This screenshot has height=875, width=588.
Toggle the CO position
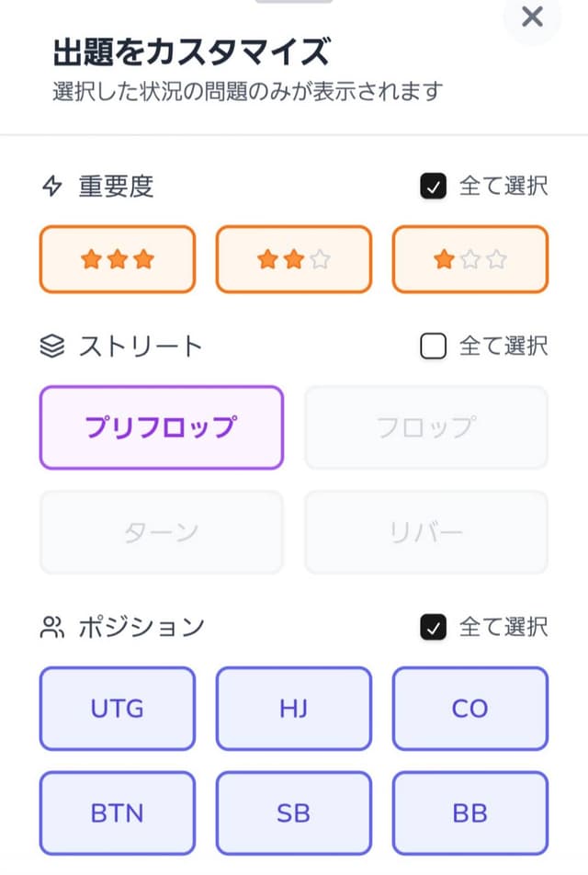[470, 709]
